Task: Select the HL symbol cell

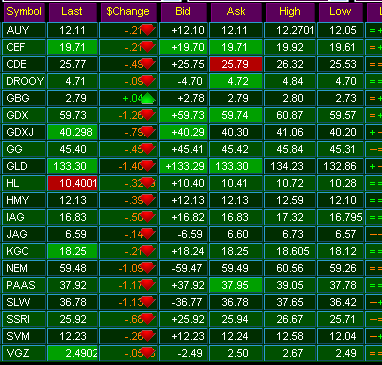Action: (24, 183)
